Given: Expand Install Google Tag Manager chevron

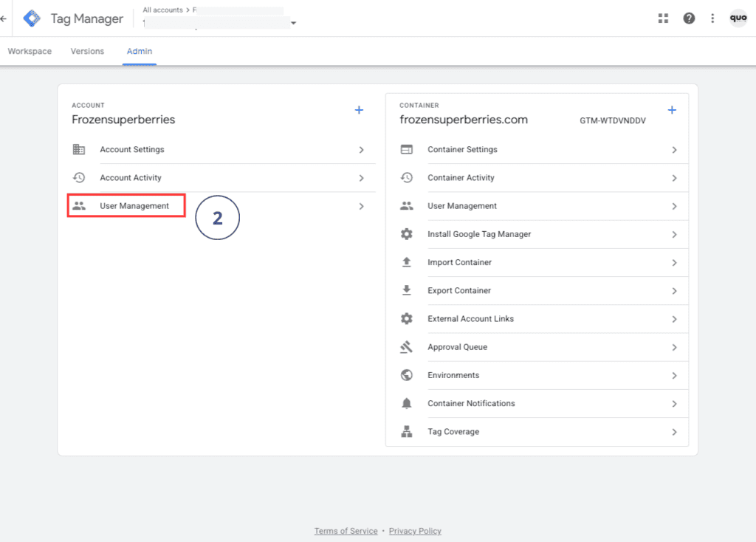Looking at the screenshot, I should pos(674,234).
